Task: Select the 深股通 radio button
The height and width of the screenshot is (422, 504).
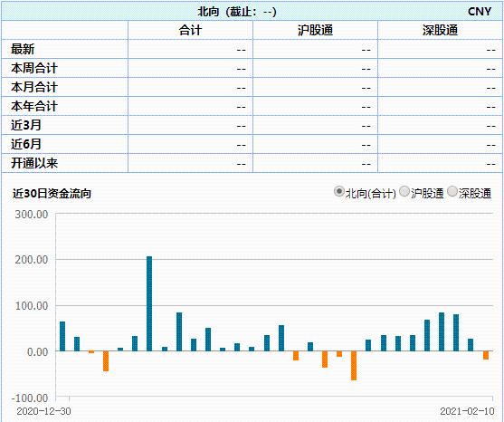Action: coord(452,191)
